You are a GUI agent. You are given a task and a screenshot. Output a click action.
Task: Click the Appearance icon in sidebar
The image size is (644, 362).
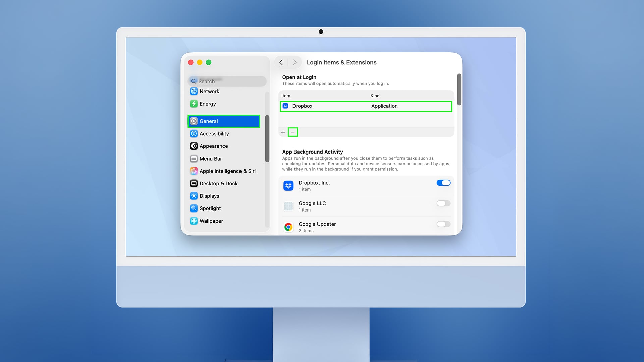click(x=194, y=146)
